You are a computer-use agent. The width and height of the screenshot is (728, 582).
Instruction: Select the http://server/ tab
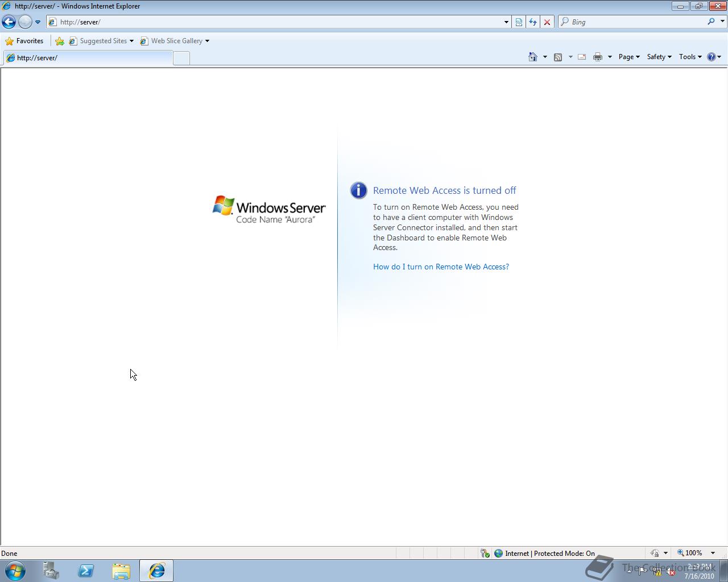[88, 58]
